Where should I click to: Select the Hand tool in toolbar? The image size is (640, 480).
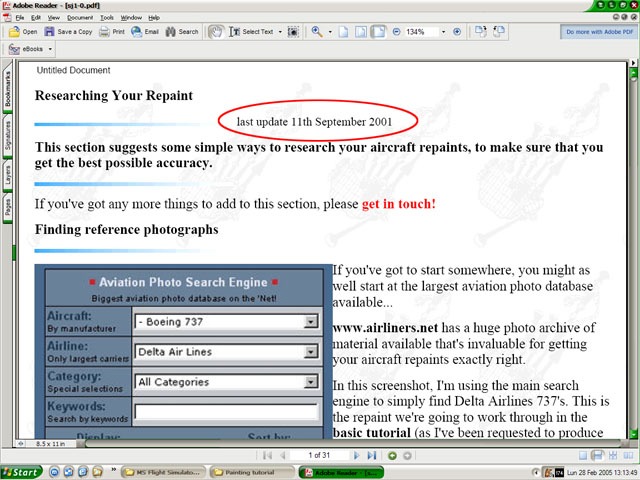pyautogui.click(x=216, y=31)
